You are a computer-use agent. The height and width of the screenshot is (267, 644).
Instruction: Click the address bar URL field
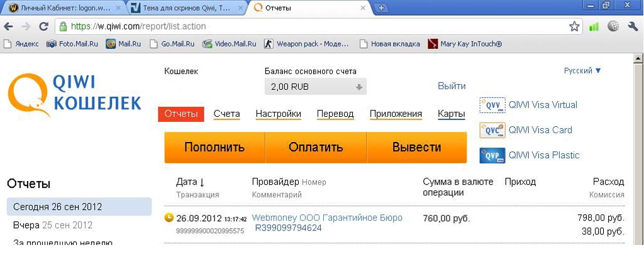tap(314, 26)
